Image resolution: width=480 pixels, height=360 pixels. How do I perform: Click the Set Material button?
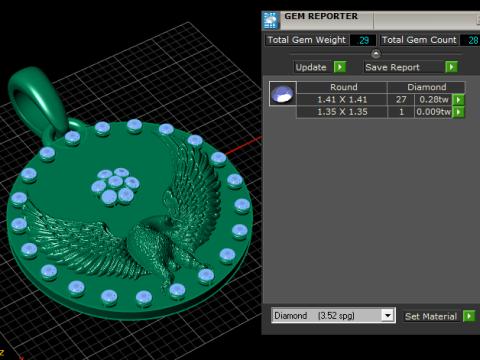(x=431, y=316)
